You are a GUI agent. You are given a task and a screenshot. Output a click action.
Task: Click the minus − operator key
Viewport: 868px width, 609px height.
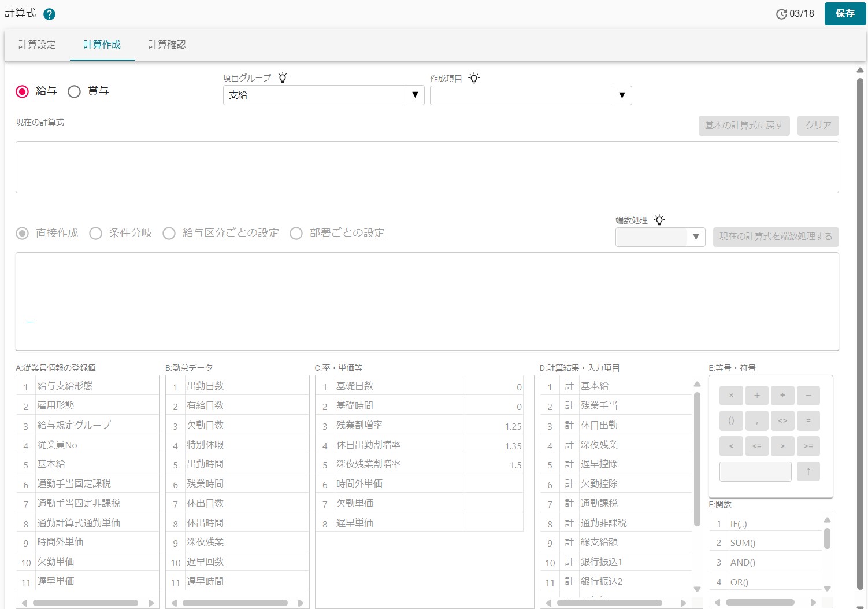point(808,396)
